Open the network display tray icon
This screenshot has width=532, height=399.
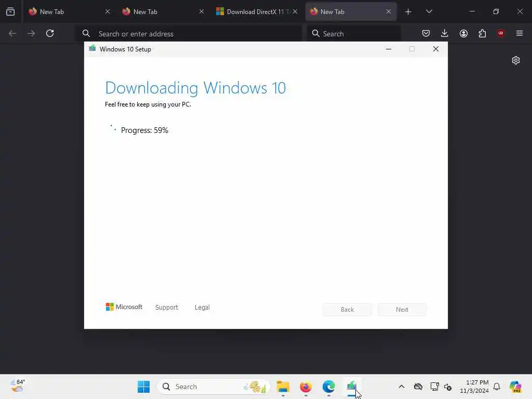click(x=434, y=387)
